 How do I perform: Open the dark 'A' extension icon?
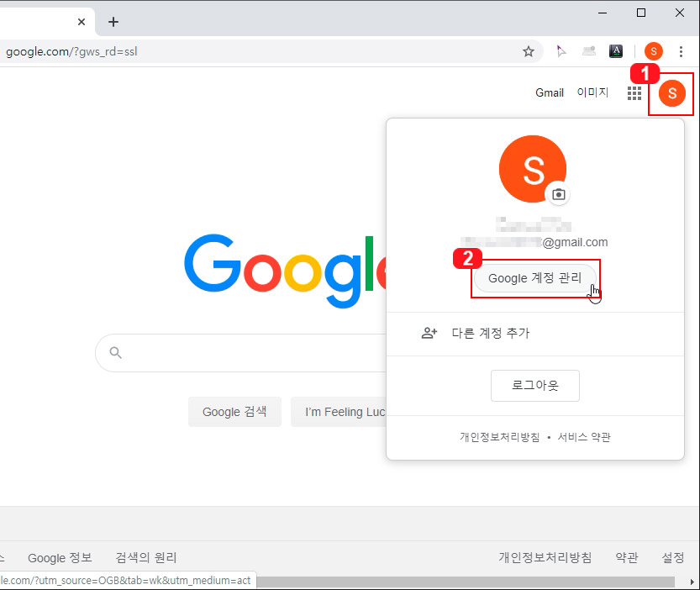click(616, 51)
